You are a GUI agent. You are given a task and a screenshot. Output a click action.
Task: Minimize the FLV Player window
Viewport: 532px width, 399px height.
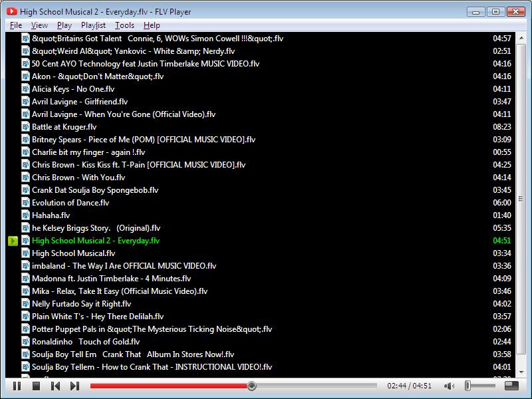point(476,12)
